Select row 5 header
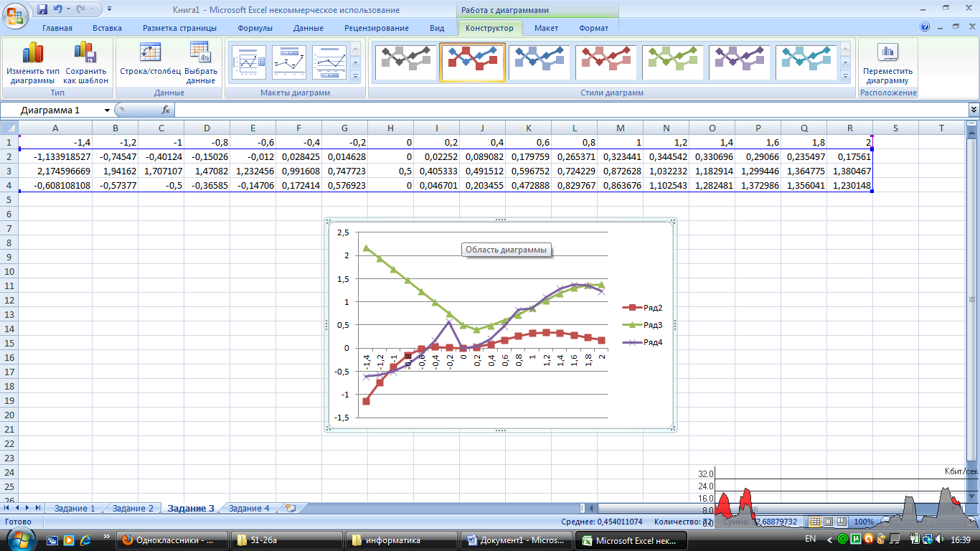Image resolution: width=980 pixels, height=551 pixels. 9,199
